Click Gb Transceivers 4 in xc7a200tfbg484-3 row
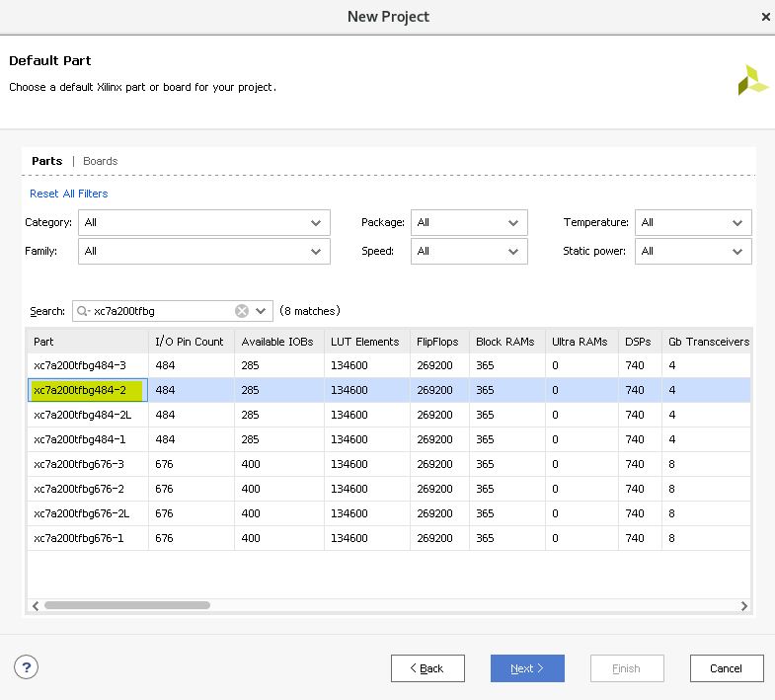Screen dimensions: 775x700 671,365
